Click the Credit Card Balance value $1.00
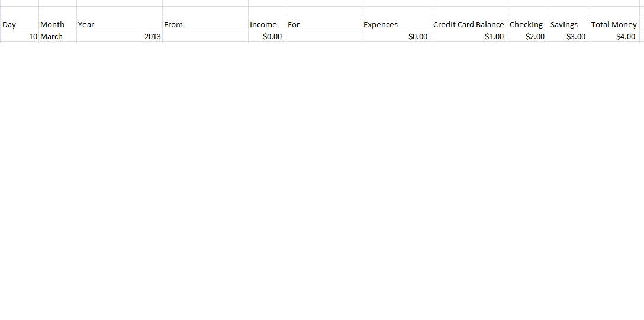 (470, 36)
